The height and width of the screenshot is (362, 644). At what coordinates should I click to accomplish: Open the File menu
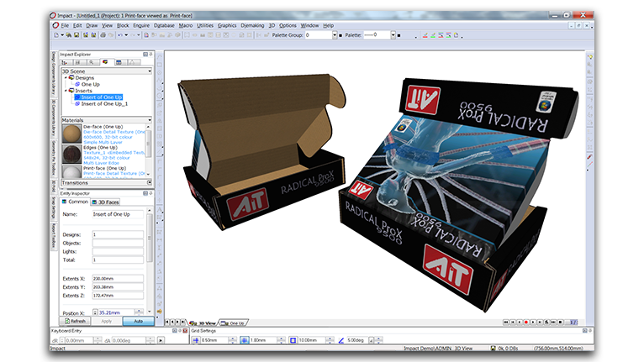[65, 25]
